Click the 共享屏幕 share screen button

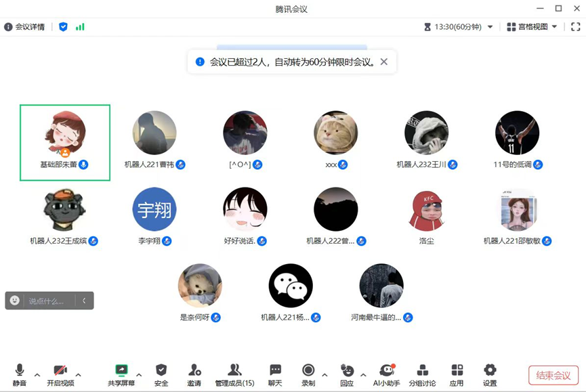click(x=121, y=373)
